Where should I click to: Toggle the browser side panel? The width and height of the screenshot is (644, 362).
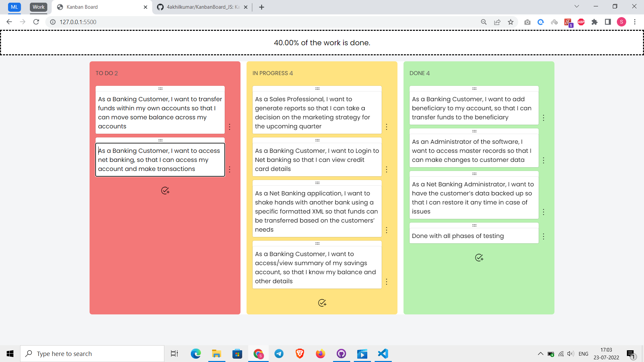coord(608,22)
